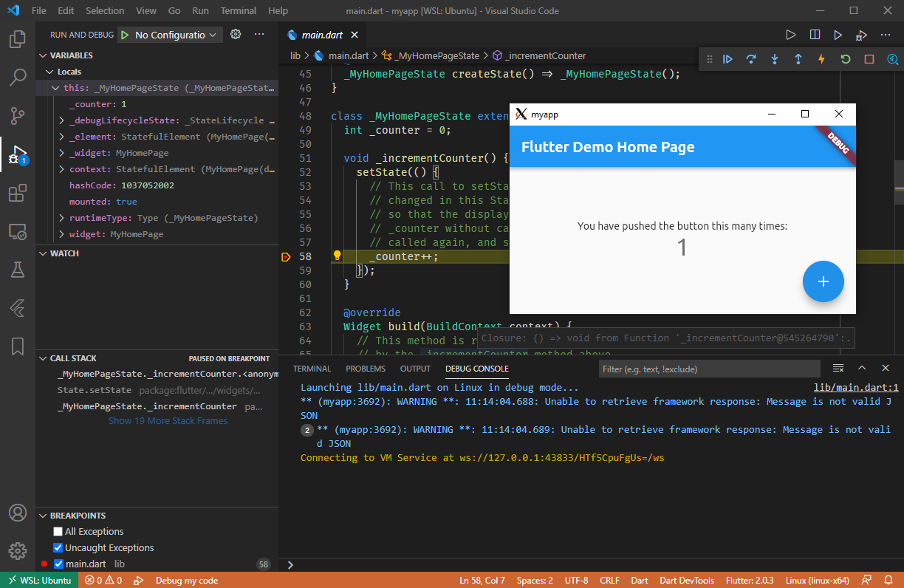Select State.setState stack frame
904x588 pixels.
click(x=157, y=390)
